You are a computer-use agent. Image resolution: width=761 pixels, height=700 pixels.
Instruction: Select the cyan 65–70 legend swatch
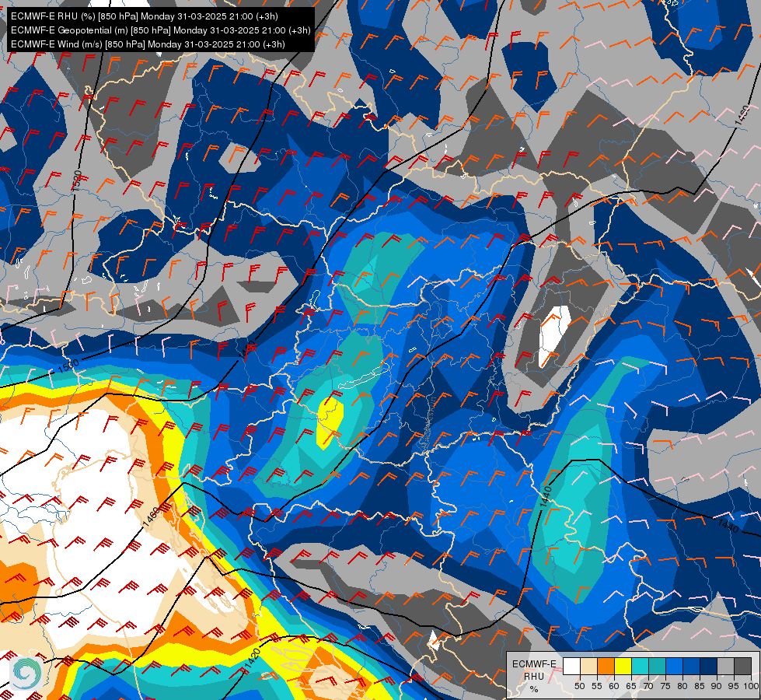pyautogui.click(x=641, y=666)
